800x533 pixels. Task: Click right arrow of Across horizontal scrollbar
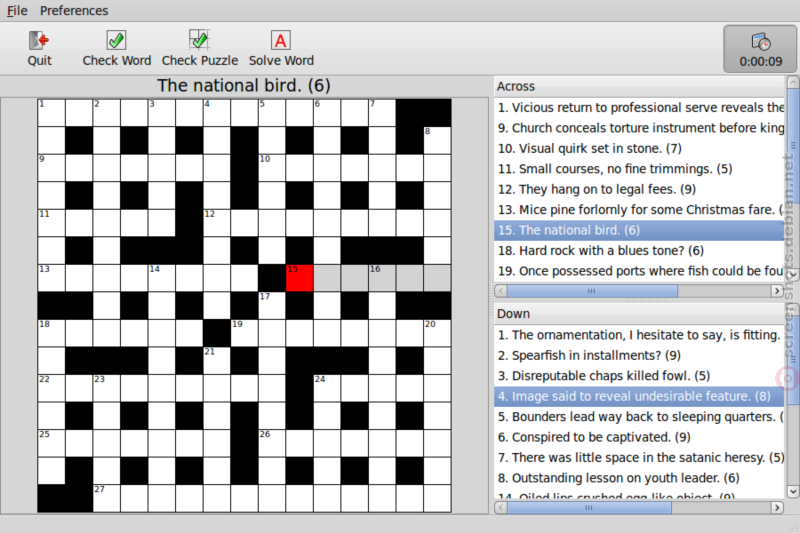pyautogui.click(x=777, y=291)
